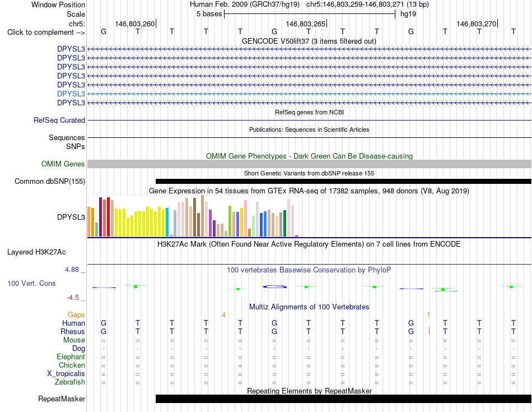Click the OMIM Gene Phenotypes track title
Screen dimensions: 532x412
pyautogui.click(x=309, y=156)
